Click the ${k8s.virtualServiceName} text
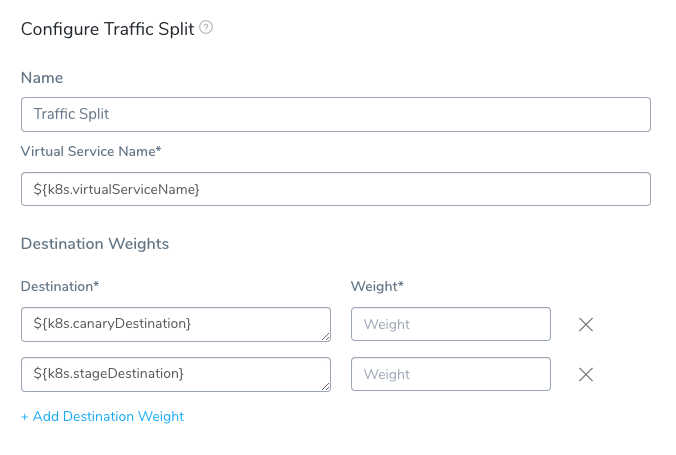 (x=116, y=189)
